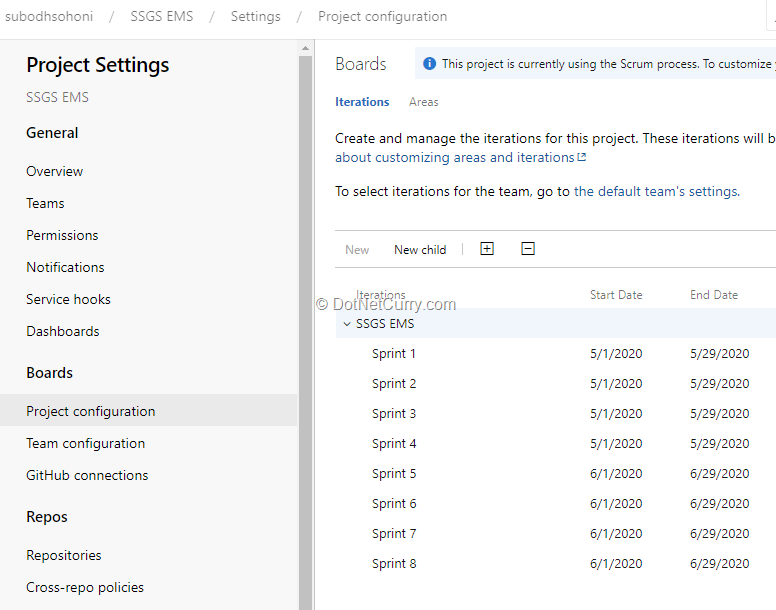Click the General section heading

pos(52,133)
